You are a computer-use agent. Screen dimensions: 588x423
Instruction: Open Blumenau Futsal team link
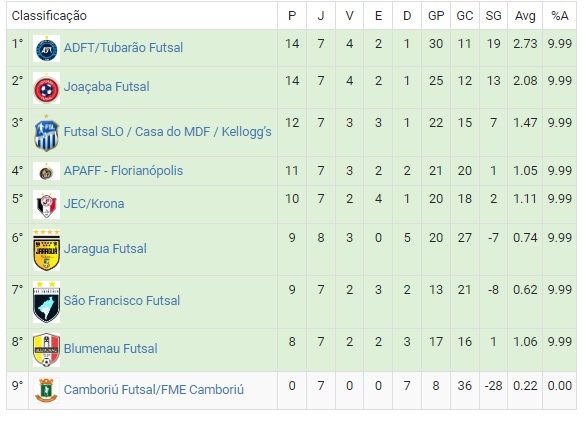pyautogui.click(x=111, y=349)
